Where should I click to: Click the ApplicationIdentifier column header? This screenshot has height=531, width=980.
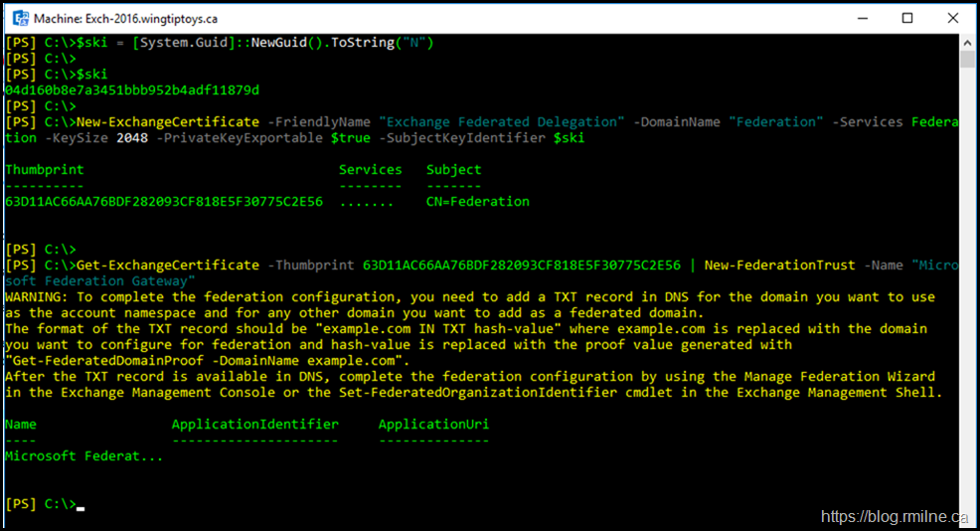(x=255, y=425)
